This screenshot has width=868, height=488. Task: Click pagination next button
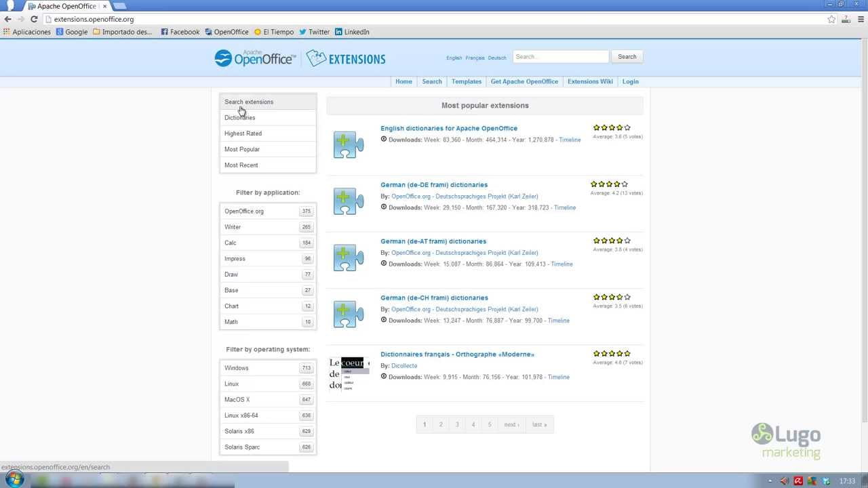(x=512, y=424)
